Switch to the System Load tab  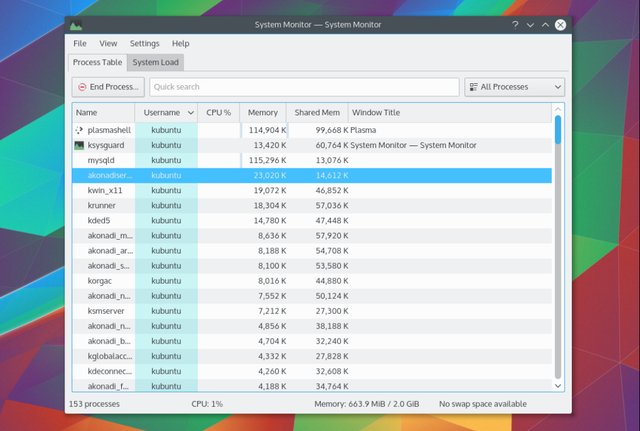pyautogui.click(x=156, y=62)
